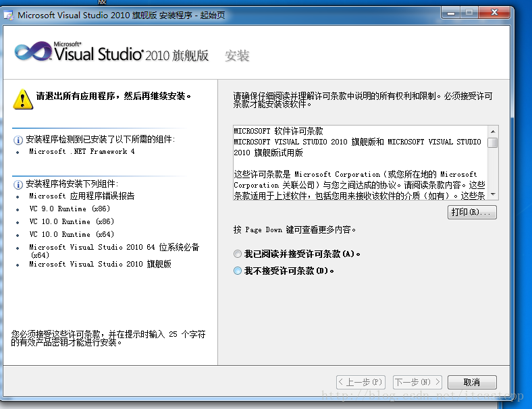
Task: Click the 安装 header label
Action: coord(237,55)
